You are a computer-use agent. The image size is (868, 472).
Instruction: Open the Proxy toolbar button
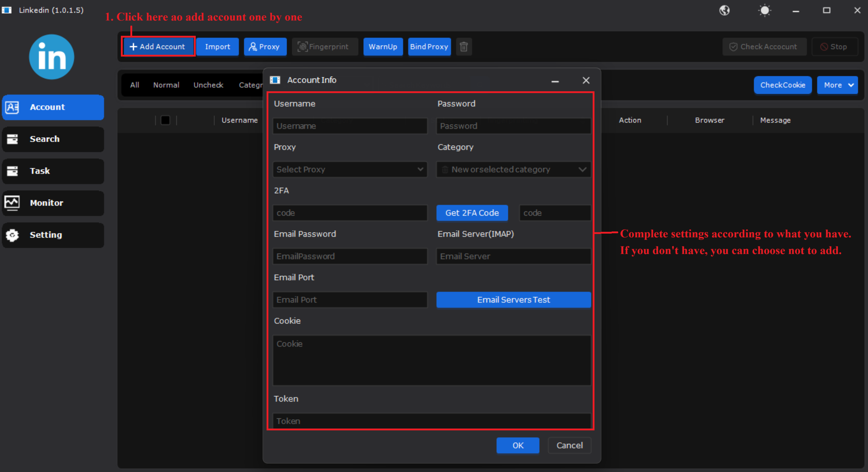pos(265,47)
